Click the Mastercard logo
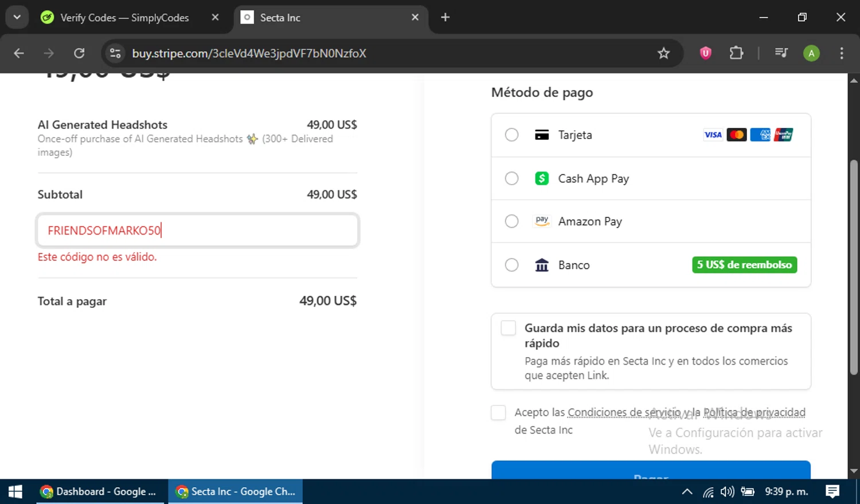This screenshot has height=504, width=860. 736,135
